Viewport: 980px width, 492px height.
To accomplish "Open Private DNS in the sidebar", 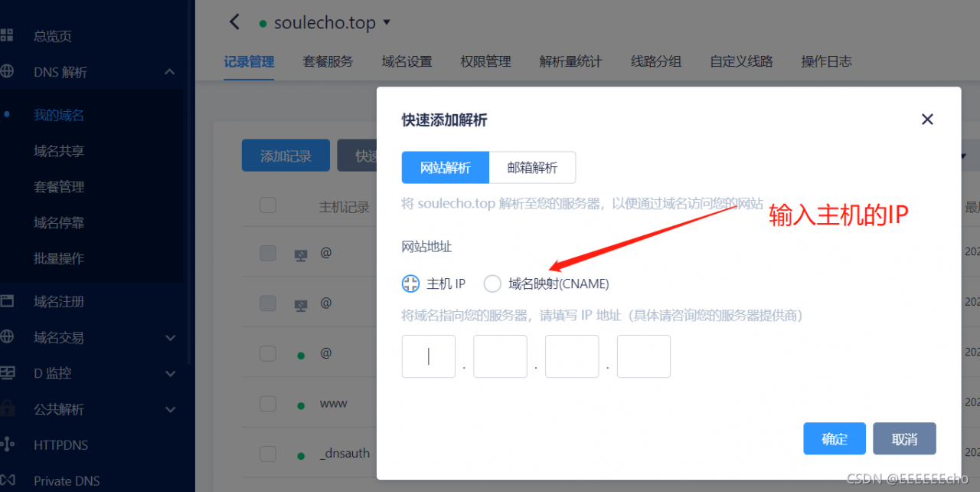I will pos(67,481).
